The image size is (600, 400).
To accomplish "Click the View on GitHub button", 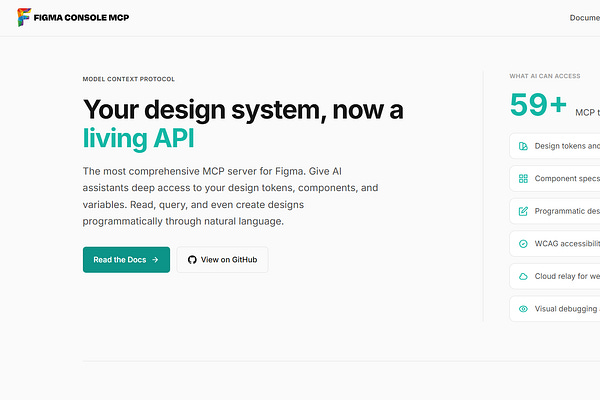I will pos(222,260).
